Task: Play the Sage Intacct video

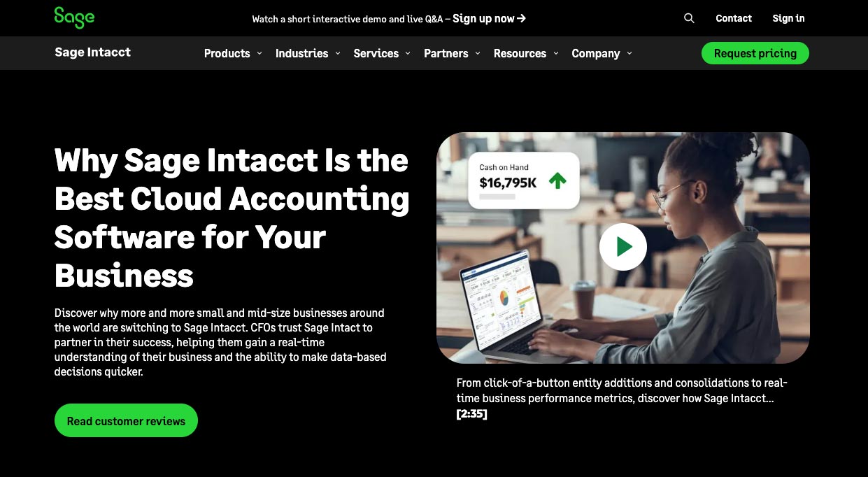Action: tap(622, 246)
